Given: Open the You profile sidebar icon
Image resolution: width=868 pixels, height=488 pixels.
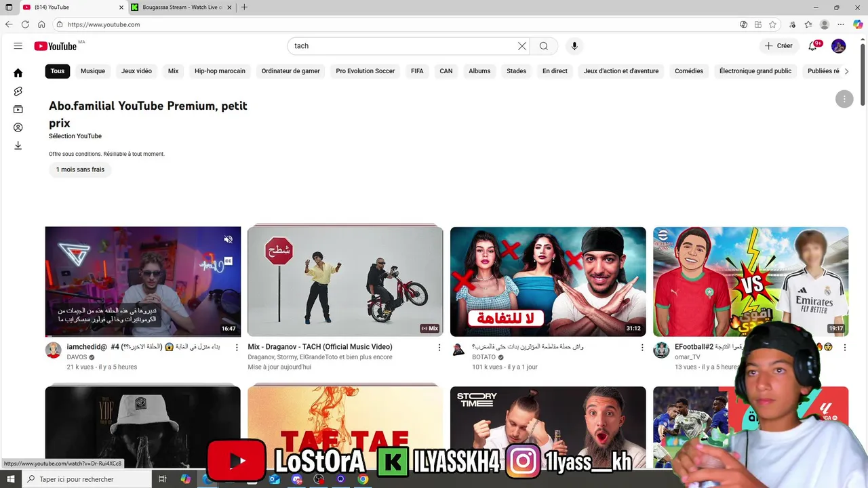Looking at the screenshot, I should coord(18,127).
